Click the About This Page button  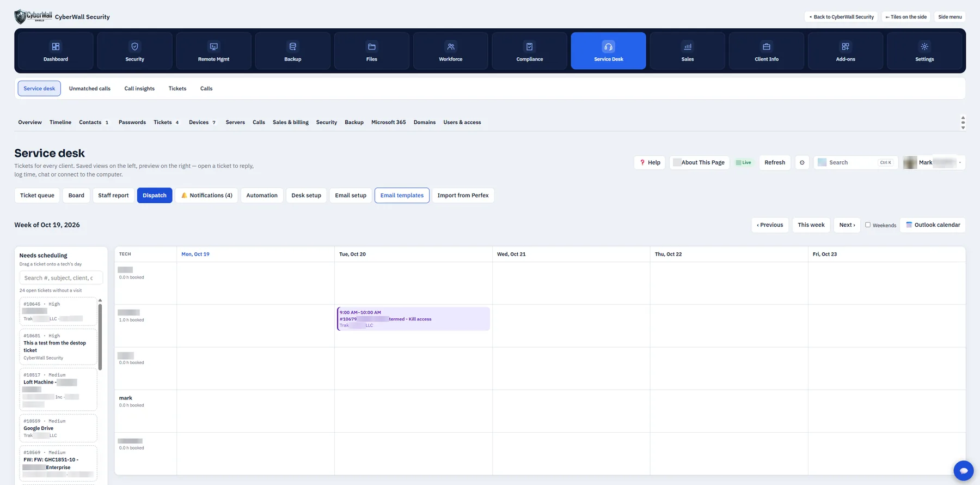click(699, 162)
